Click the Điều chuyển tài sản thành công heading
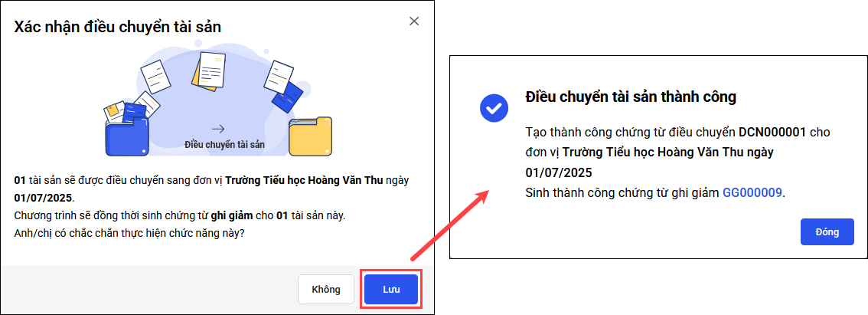Viewport: 868px width, 315px height. [631, 97]
